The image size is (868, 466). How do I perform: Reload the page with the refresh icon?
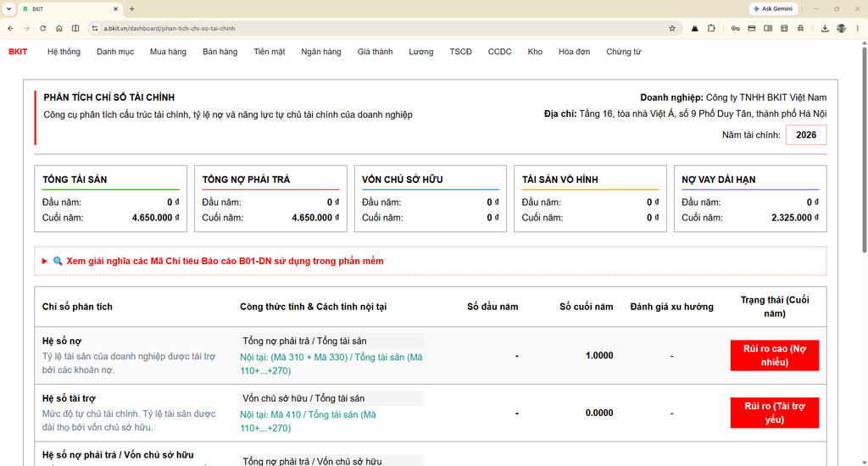(42, 28)
